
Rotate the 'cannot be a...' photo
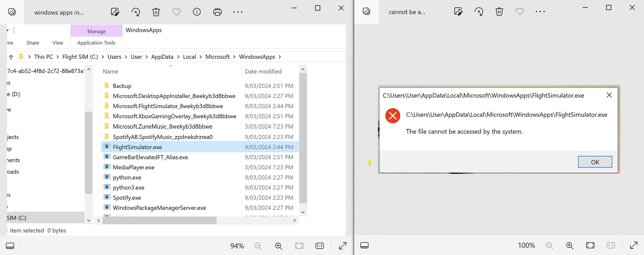(479, 12)
